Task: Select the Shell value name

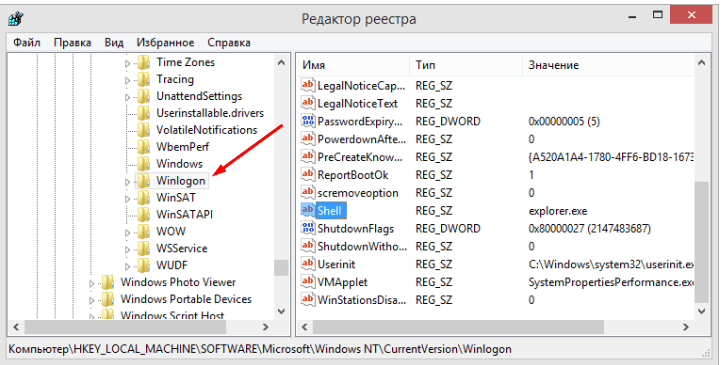Action: 330,211
